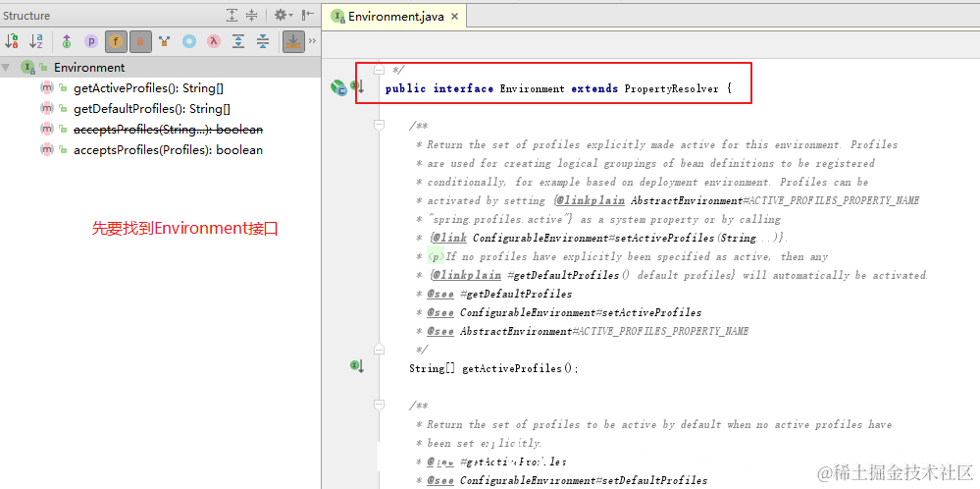980x489 pixels.
Task: Click blue Expand All icon in toolbar
Action: coord(238,42)
